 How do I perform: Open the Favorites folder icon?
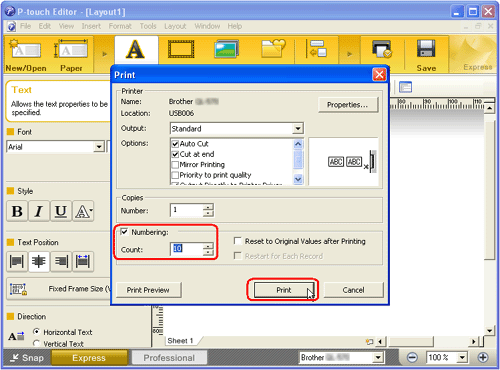pos(273,49)
